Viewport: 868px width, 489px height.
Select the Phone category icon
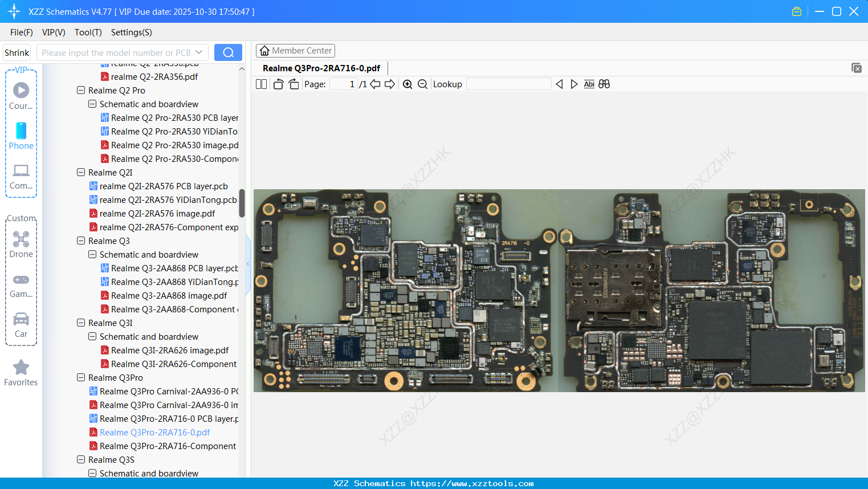(21, 136)
